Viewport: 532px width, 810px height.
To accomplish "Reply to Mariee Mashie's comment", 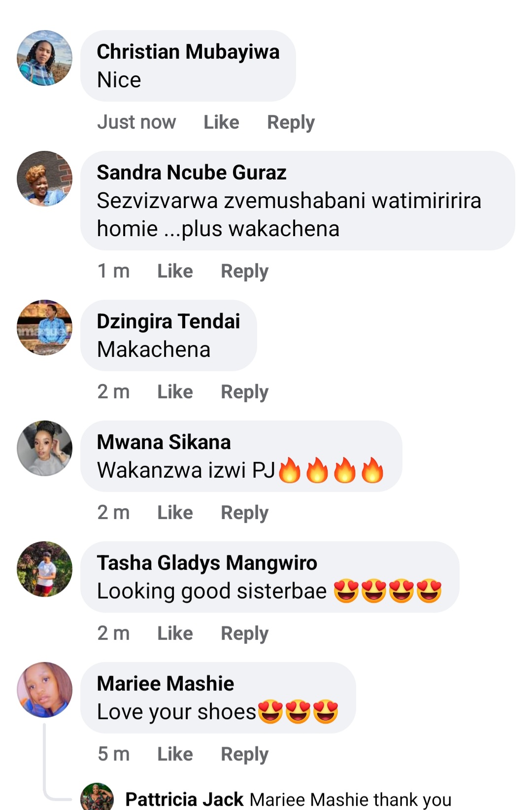I will coord(244,755).
